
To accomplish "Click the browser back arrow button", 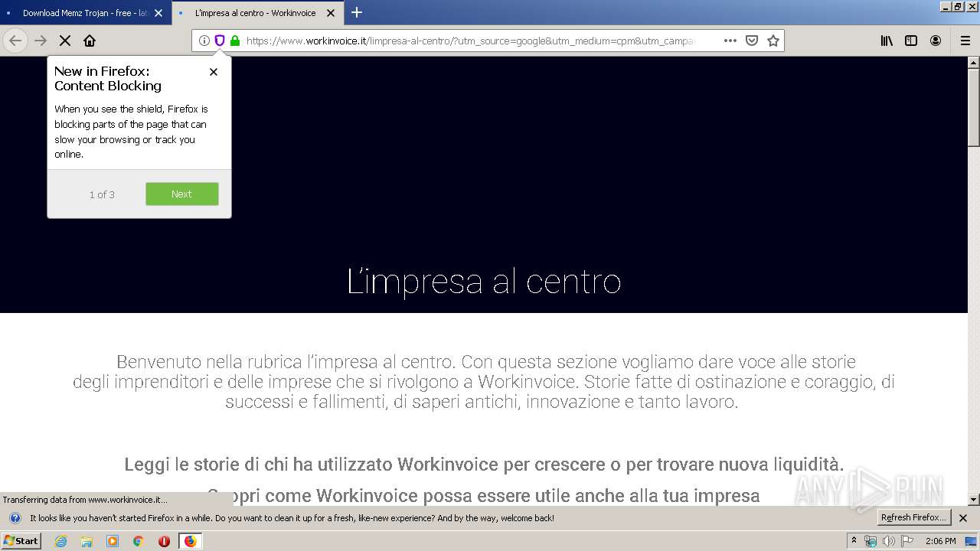I will (15, 41).
